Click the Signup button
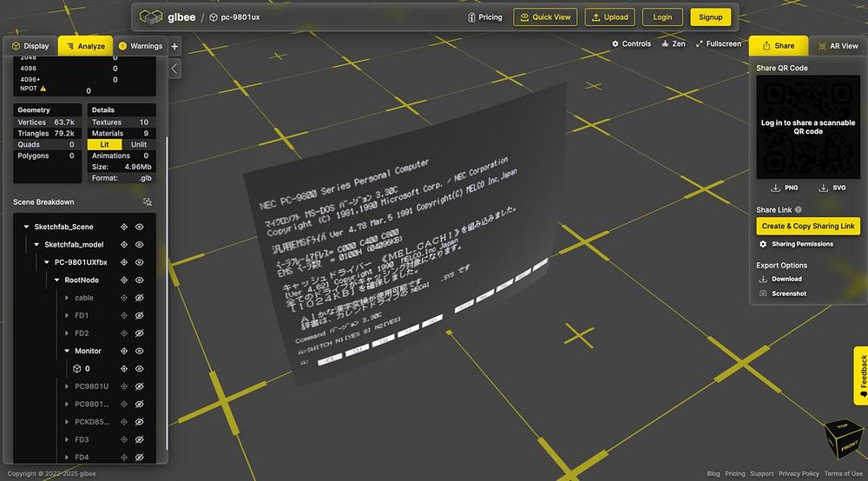Viewport: 868px width, 481px height. coord(710,17)
